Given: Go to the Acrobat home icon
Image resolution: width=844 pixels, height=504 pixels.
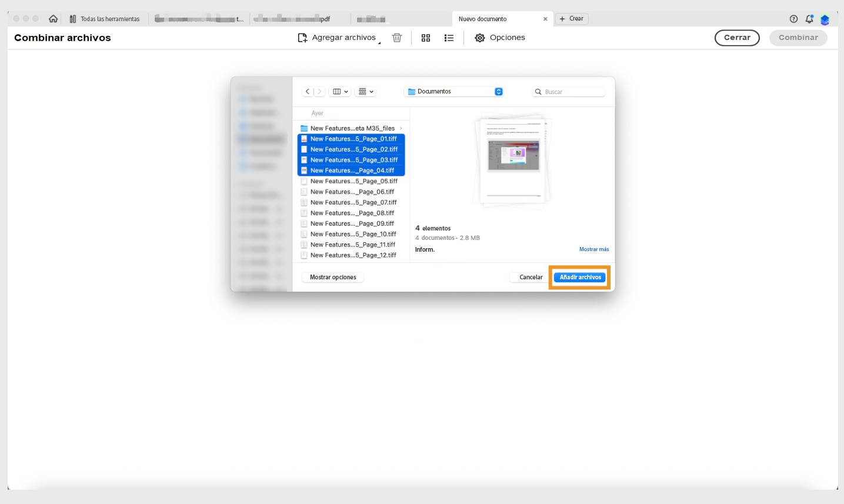Looking at the screenshot, I should pyautogui.click(x=54, y=19).
